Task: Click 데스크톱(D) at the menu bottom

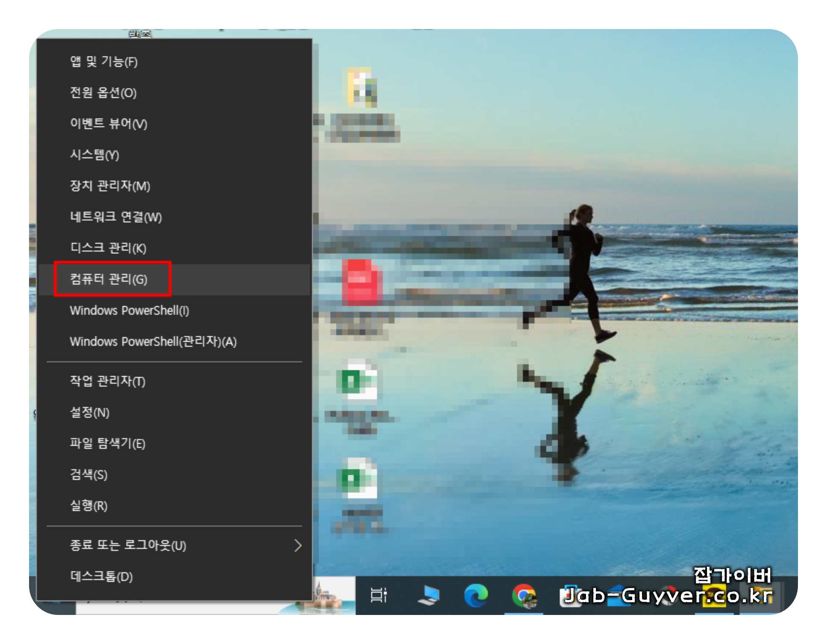Action: [101, 577]
